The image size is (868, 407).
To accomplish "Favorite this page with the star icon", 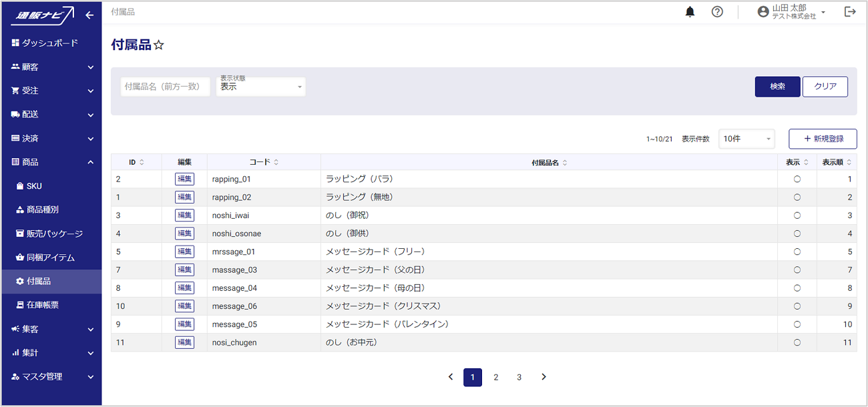I will coord(159,45).
